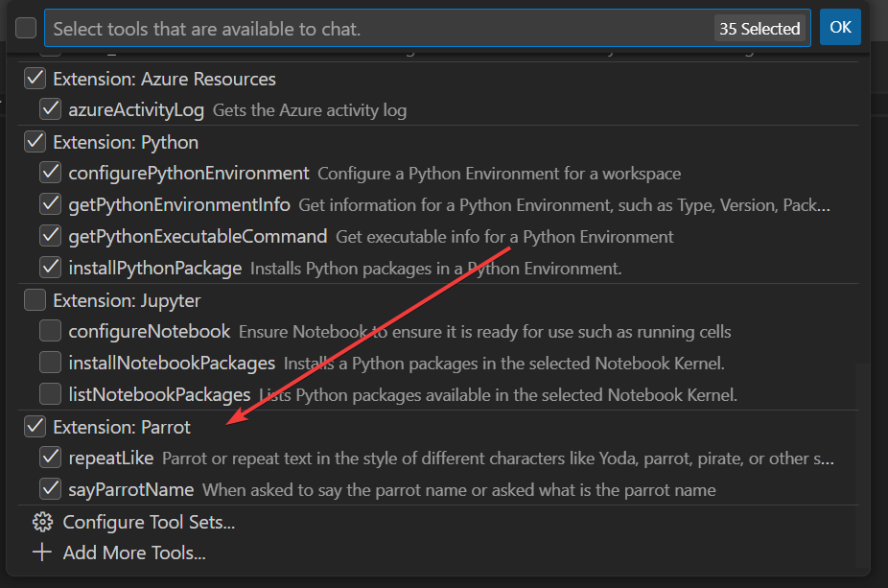
Task: Check the configureNotebook tool
Action: click(x=50, y=331)
